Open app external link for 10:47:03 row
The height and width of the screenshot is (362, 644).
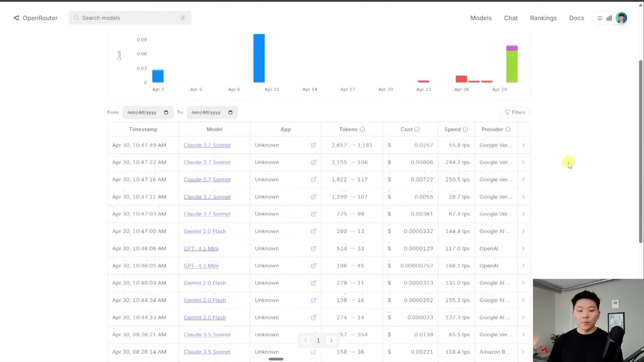[x=313, y=214]
